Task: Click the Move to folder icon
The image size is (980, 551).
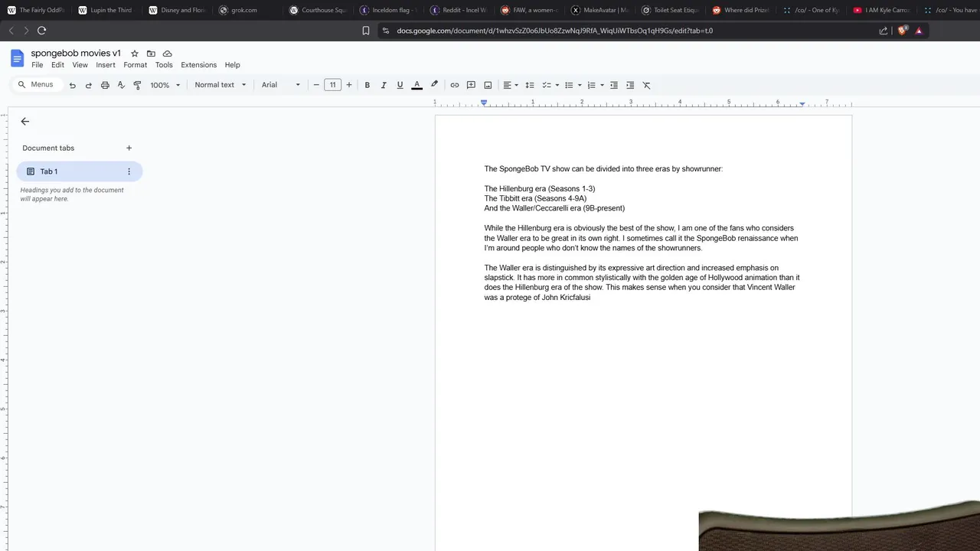Action: point(151,54)
